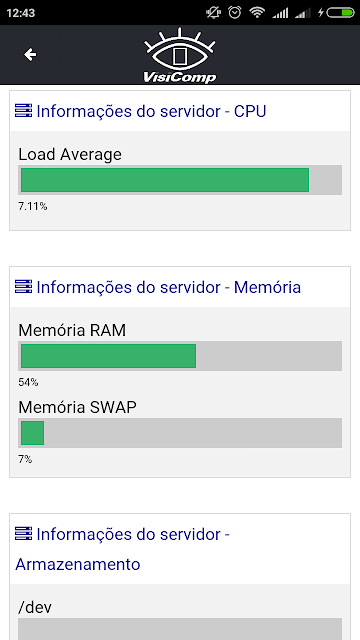The width and height of the screenshot is (360, 640).
Task: Tap the Wi-Fi status bar icon
Action: point(257,13)
